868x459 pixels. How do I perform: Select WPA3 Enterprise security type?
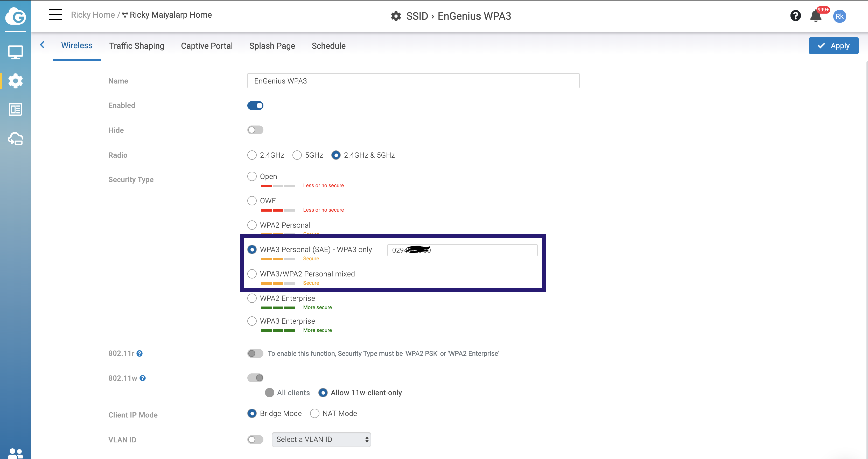(252, 321)
